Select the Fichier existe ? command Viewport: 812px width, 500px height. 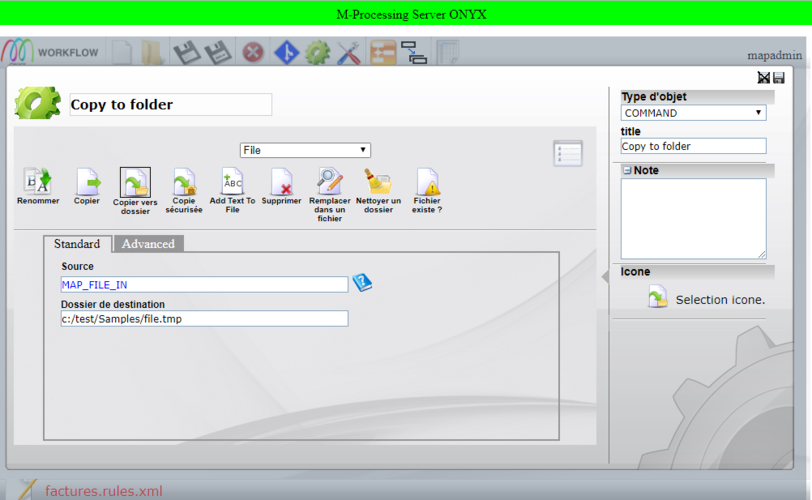[x=427, y=182]
